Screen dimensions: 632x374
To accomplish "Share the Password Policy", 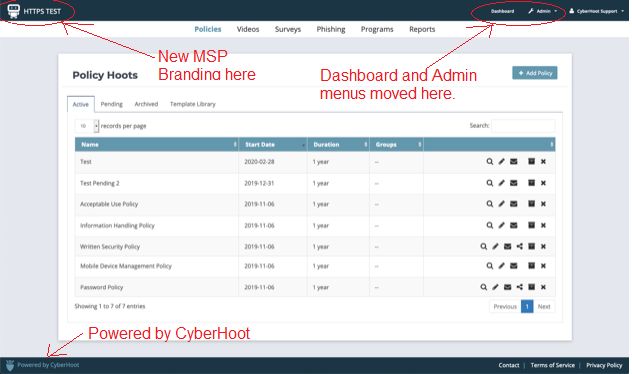I will [x=520, y=287].
